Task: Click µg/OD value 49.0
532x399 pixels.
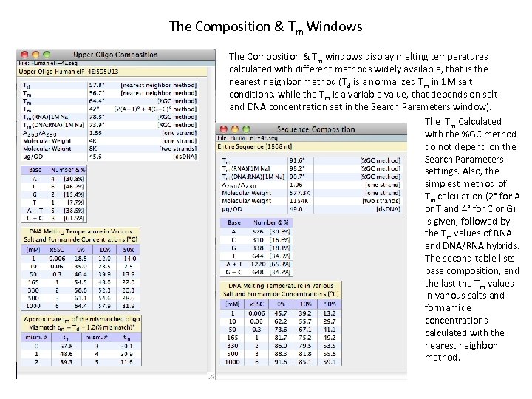Action: [x=296, y=209]
